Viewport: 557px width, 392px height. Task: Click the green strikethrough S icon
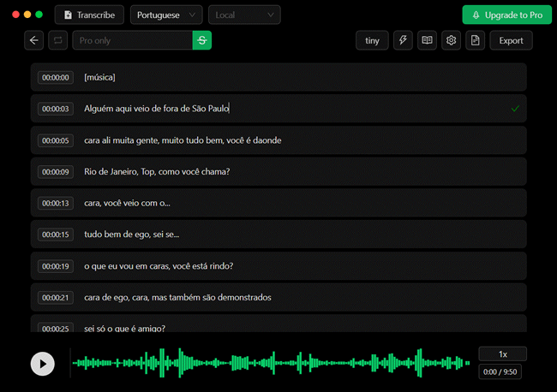(x=202, y=40)
